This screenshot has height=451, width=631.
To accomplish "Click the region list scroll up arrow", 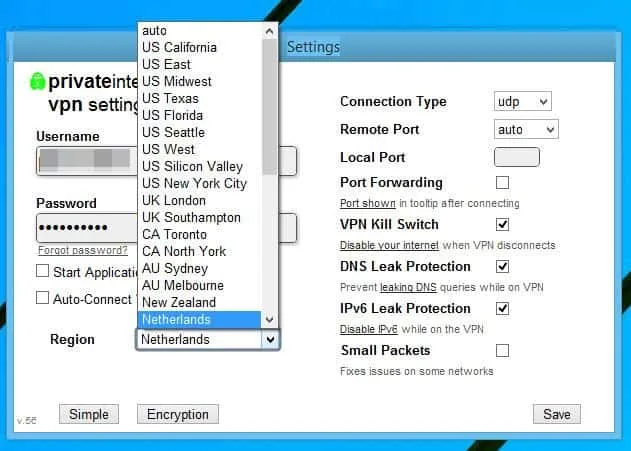I will click(x=270, y=31).
